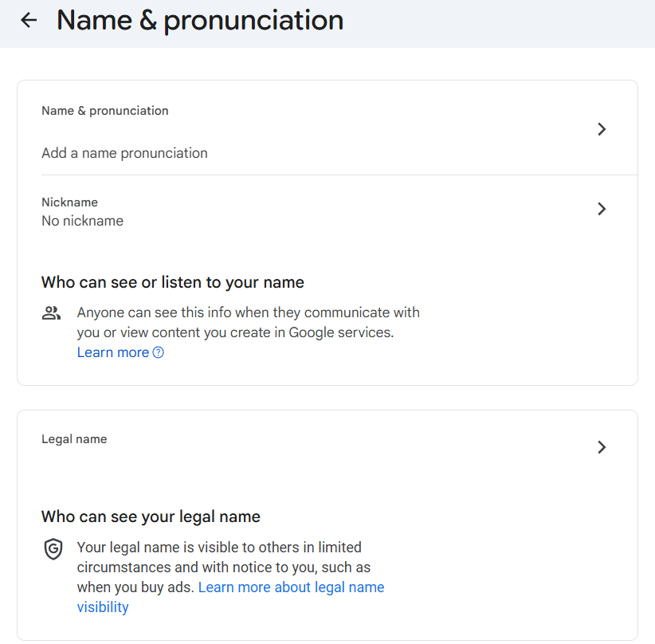Viewport: 655px width, 644px height.
Task: Click the arrow icon on the Legal name row
Action: pyautogui.click(x=602, y=447)
